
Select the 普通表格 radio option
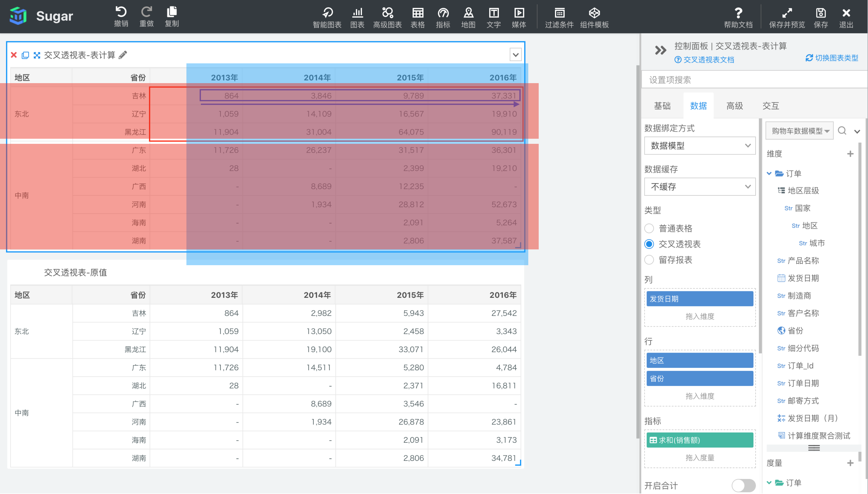coord(649,228)
